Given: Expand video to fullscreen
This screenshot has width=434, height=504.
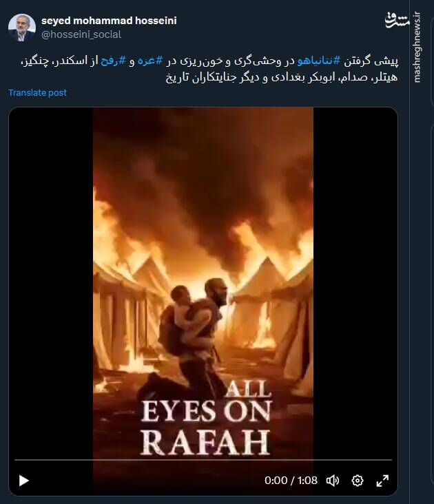Looking at the screenshot, I should pos(382,481).
